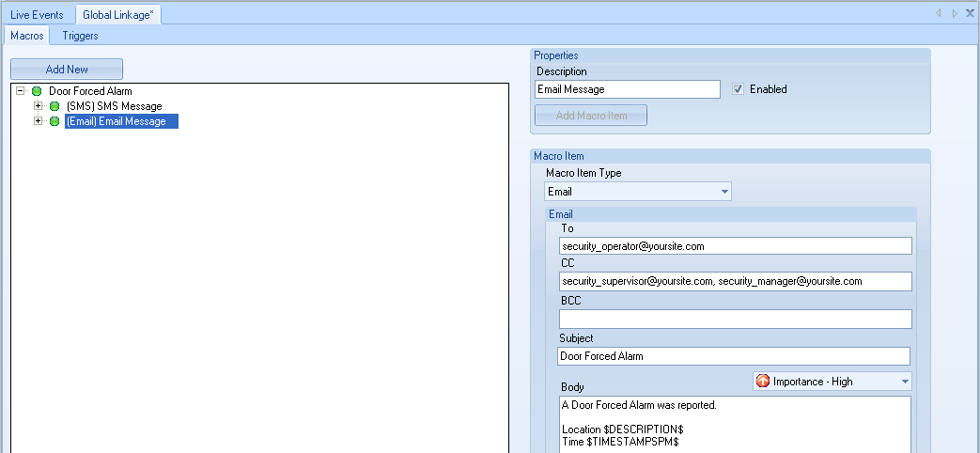Click green icon next to Email Message

pyautogui.click(x=54, y=121)
